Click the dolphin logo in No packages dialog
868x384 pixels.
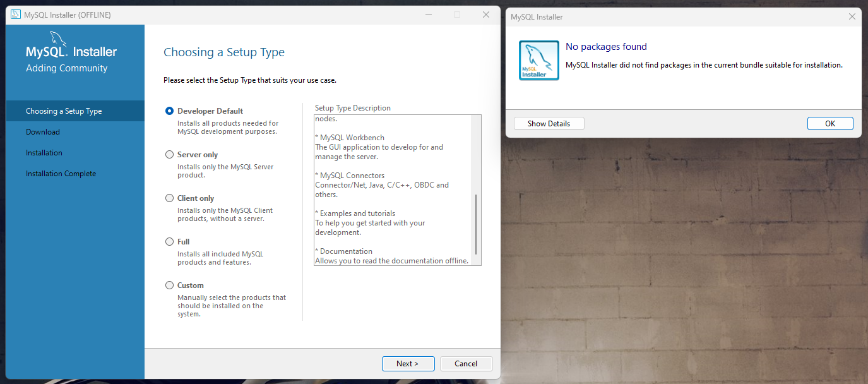coord(539,61)
